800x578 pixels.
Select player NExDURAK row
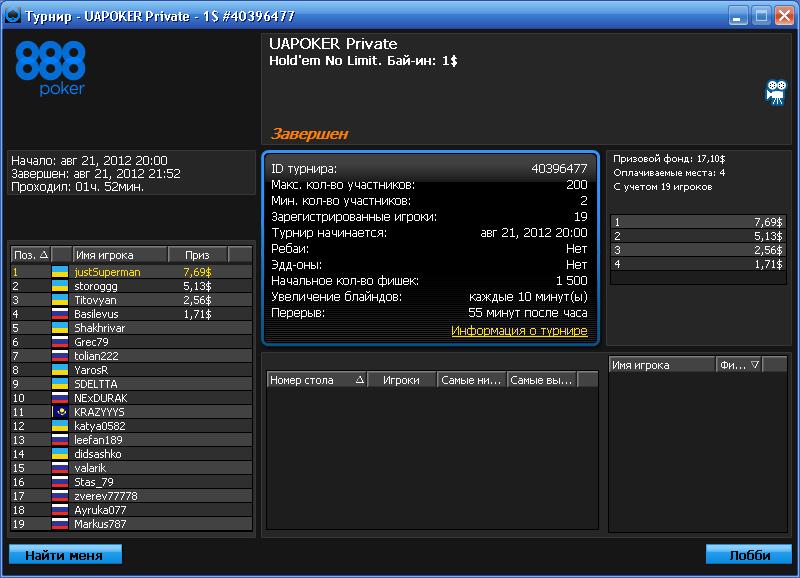[x=132, y=398]
